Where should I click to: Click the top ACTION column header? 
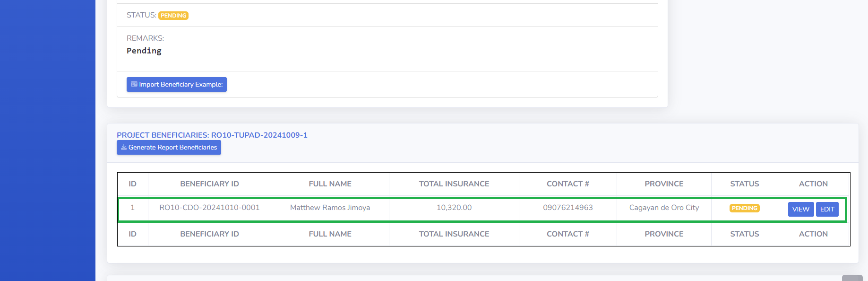coord(813,184)
